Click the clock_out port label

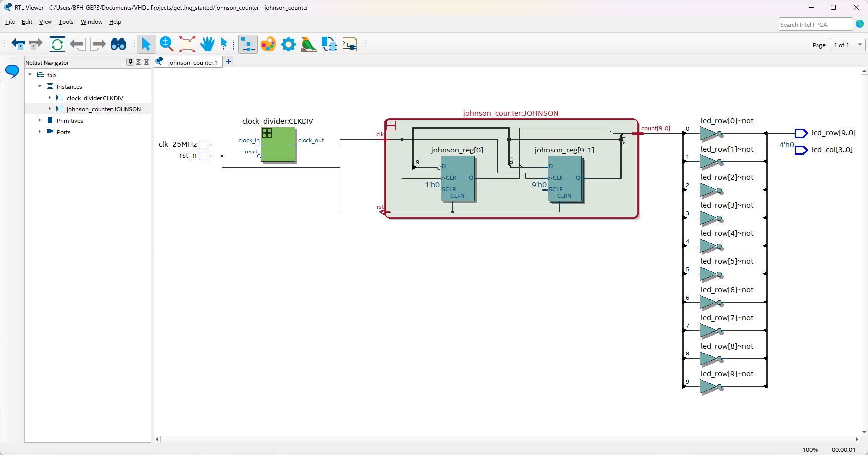311,140
